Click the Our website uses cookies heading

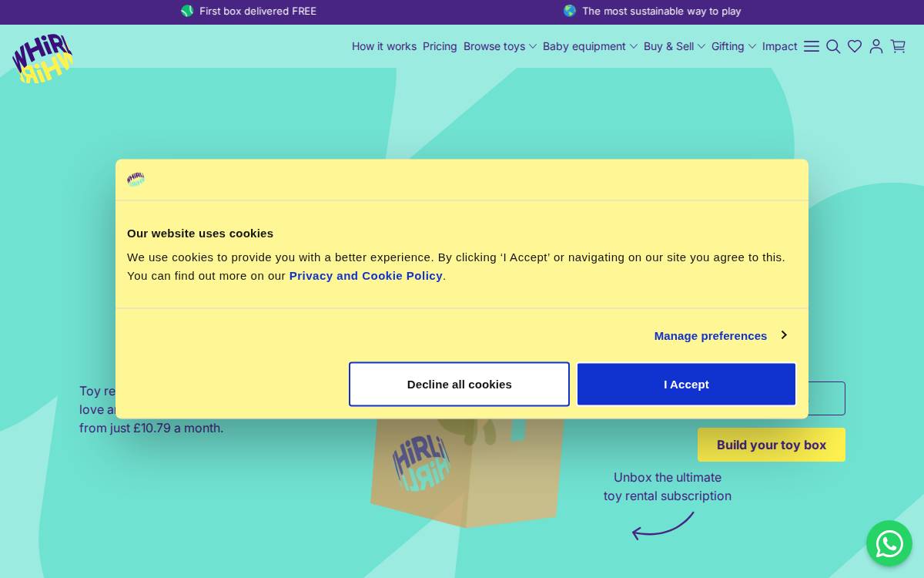tap(200, 233)
